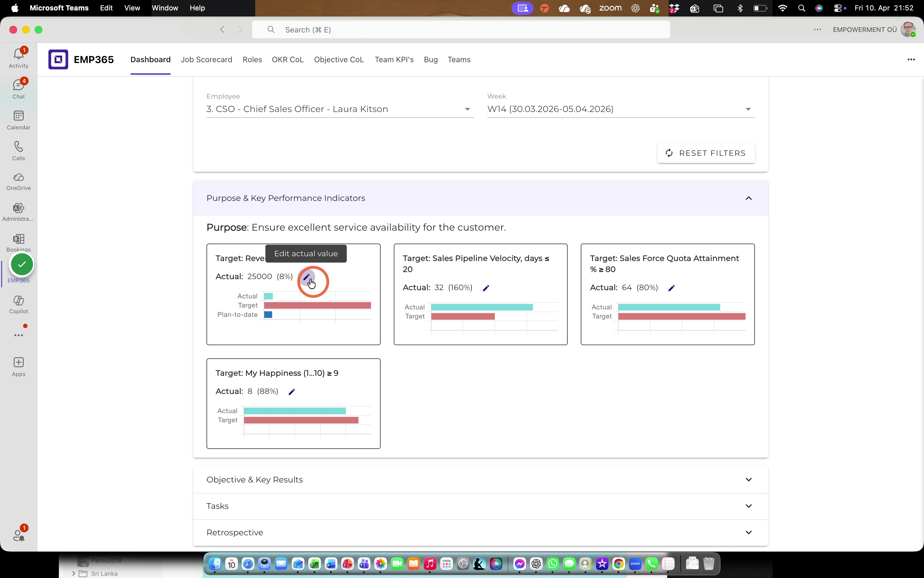Viewport: 924px width, 578px height.
Task: Open the Administra... app in sidebar
Action: click(18, 212)
